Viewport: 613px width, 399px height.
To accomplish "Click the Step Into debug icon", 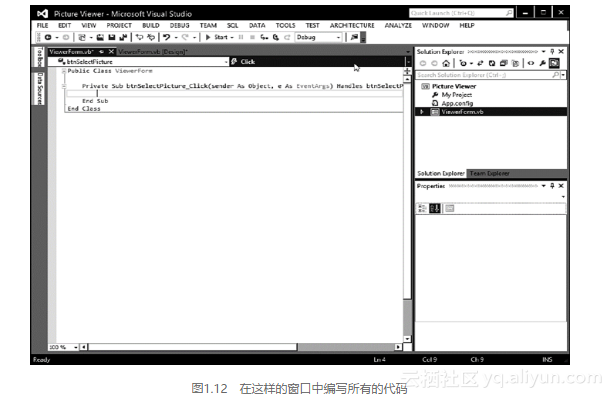I will pos(264,37).
